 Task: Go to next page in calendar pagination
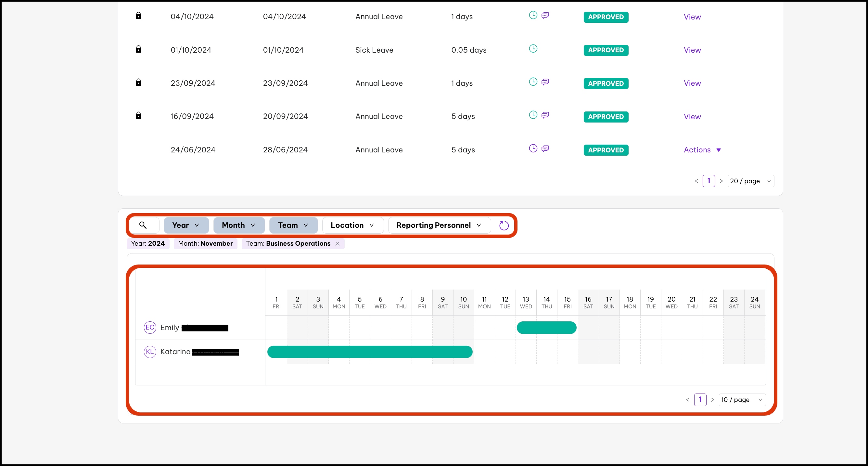[712, 400]
